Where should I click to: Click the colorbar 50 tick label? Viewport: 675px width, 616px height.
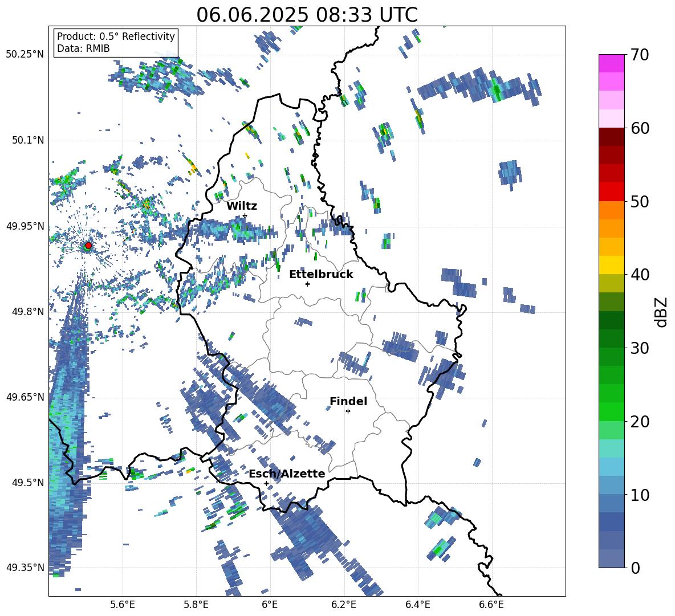640,201
